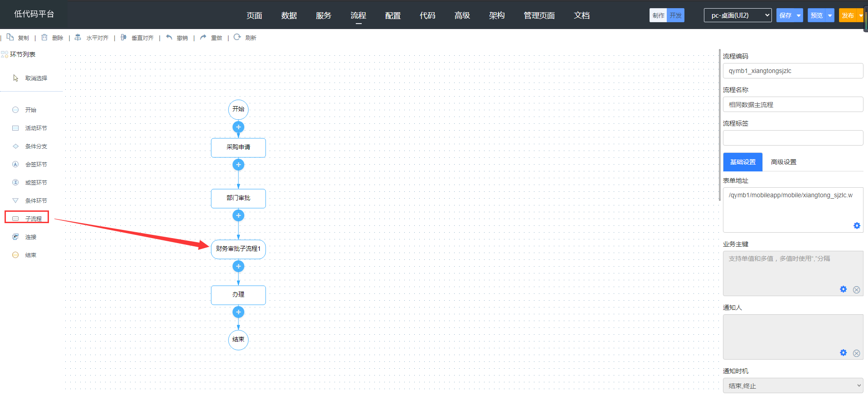Switch to 开发 mode toggle
This screenshot has height=395, width=868.
(675, 15)
